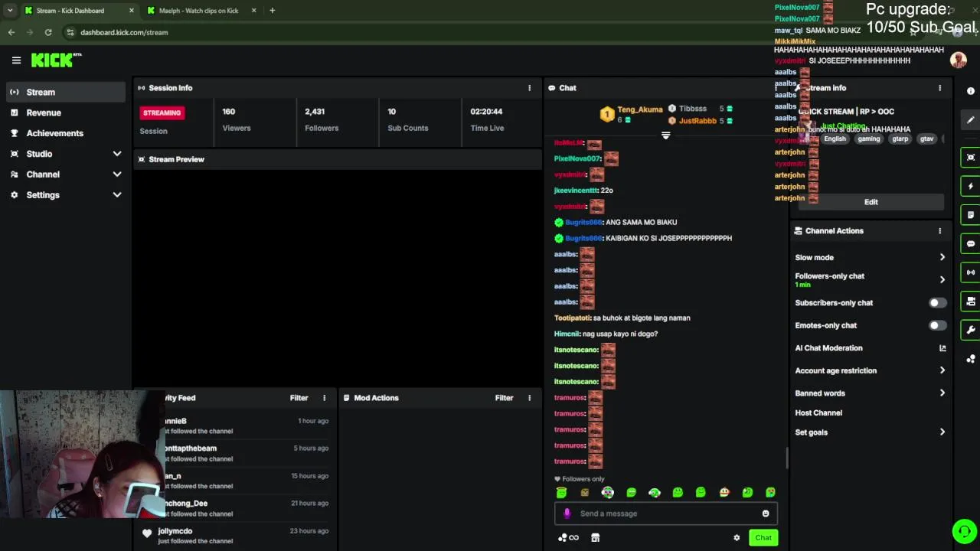The height and width of the screenshot is (551, 980).
Task: Insert the yellow angry box emote
Action: [x=585, y=493]
